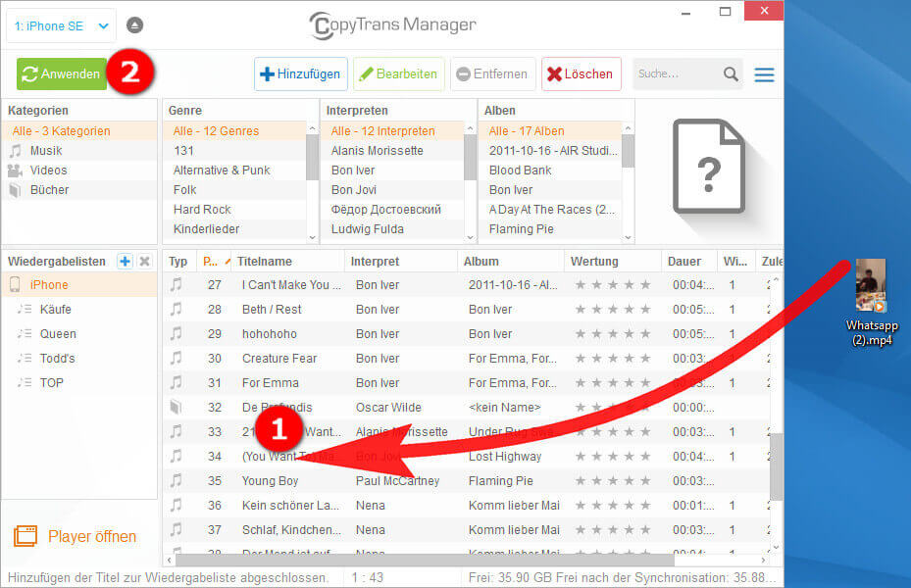Click star rating of hohohoho
Viewport: 911px width, 588px height.
point(612,334)
